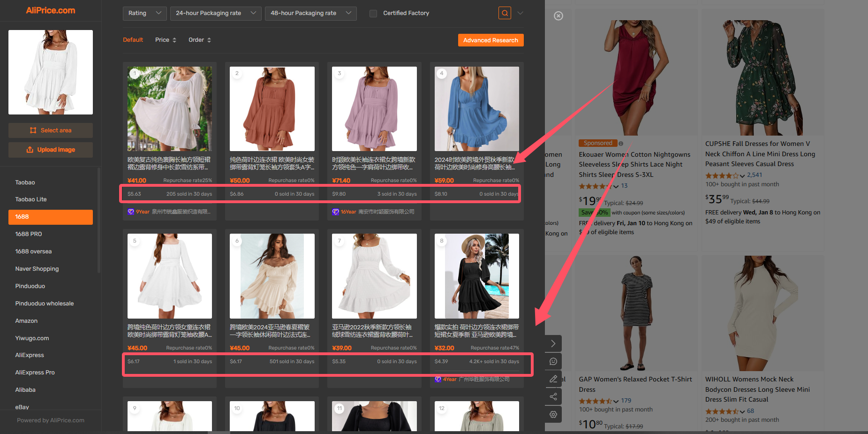The width and height of the screenshot is (868, 434).
Task: Click the Select area button
Action: (x=51, y=130)
